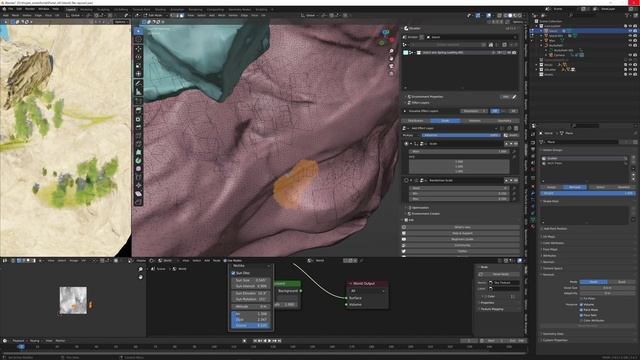Click the Scatter addon logo icon
Image resolution: width=640 pixels, height=360 pixels.
(x=406, y=28)
